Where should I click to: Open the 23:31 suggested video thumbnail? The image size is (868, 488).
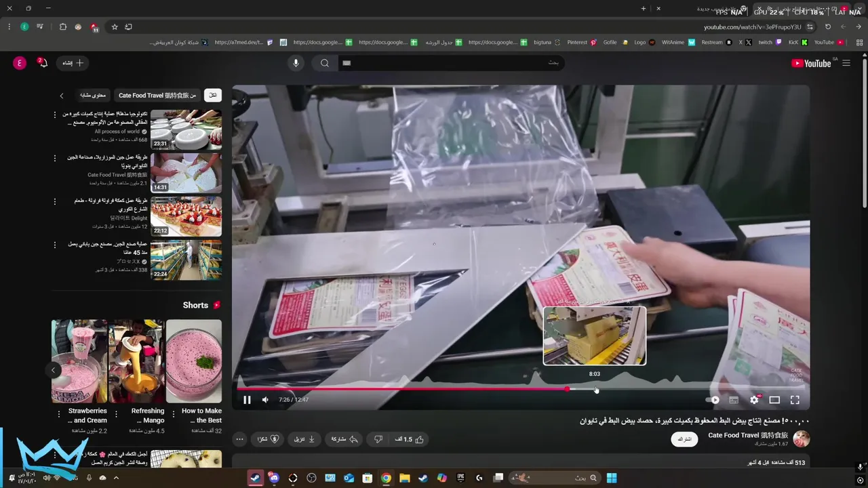tap(186, 129)
